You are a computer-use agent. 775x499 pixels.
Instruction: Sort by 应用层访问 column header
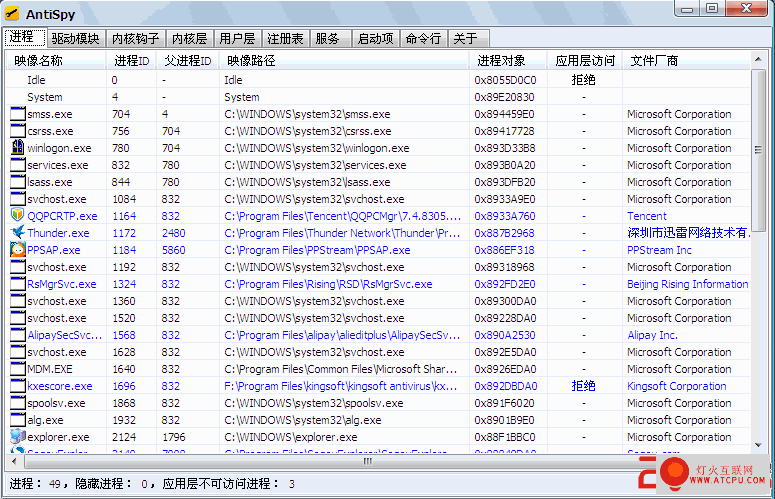pyautogui.click(x=585, y=60)
